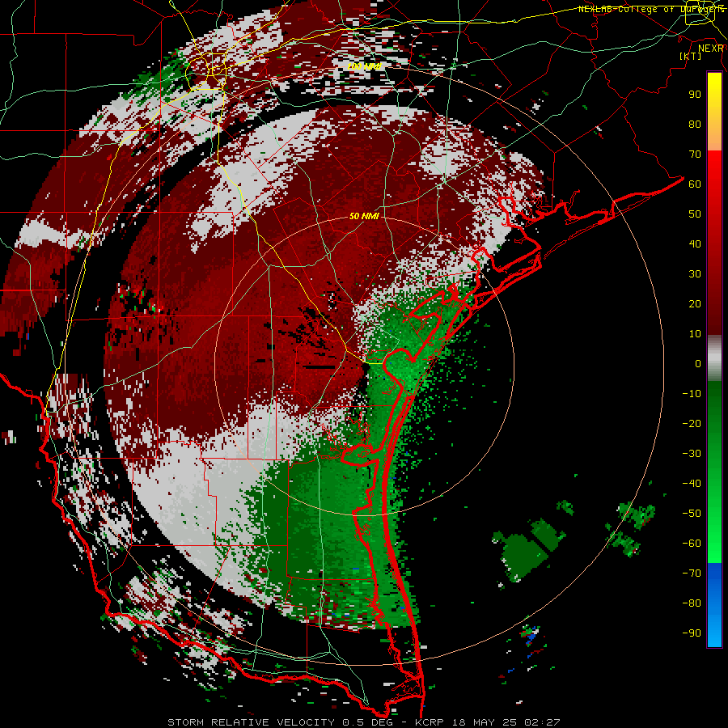Select the positive 60 value on velocity scale
The width and height of the screenshot is (728, 728).
pos(695,184)
